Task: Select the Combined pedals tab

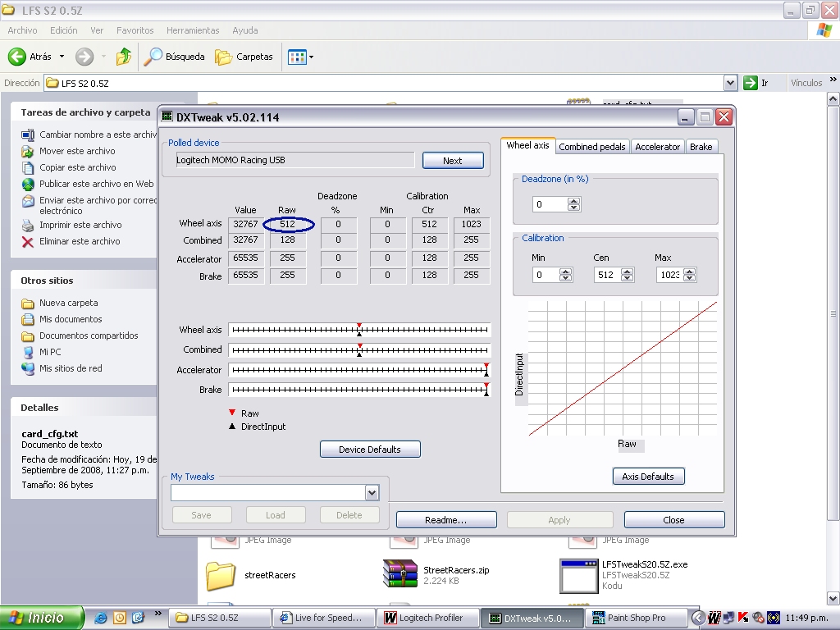Action: [592, 147]
